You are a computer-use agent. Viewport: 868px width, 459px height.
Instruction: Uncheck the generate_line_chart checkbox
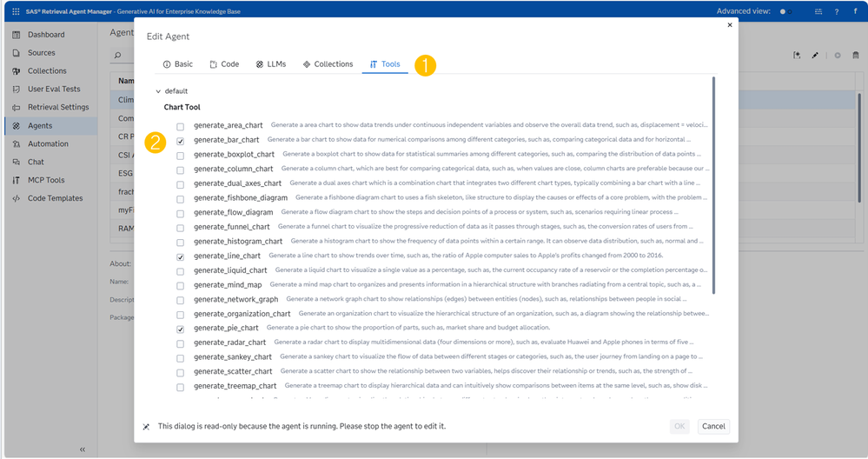click(181, 257)
